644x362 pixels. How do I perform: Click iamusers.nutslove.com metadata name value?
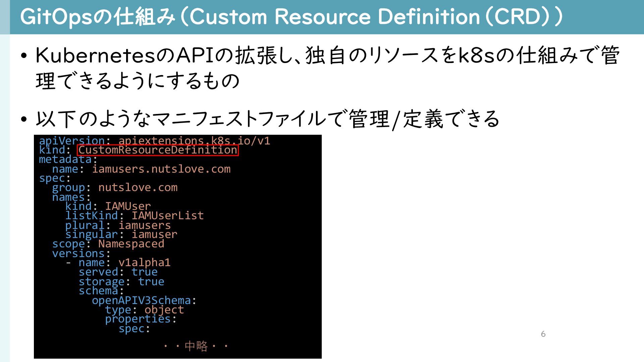(x=161, y=169)
